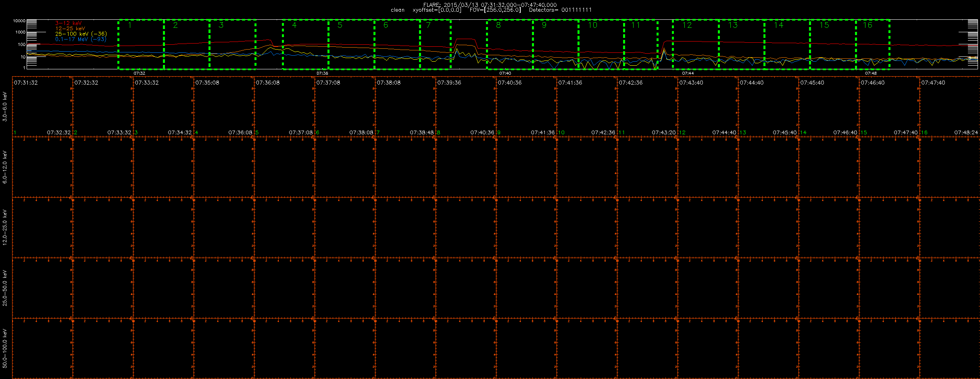The height and width of the screenshot is (379, 980).
Task: Click interval marker 5 in the light curve
Action: coord(340,25)
